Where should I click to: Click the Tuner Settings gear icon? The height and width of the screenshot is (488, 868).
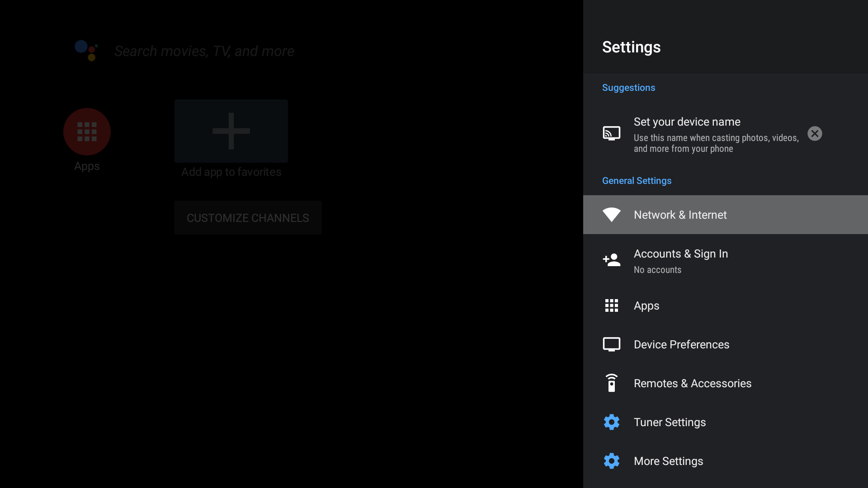coord(611,422)
